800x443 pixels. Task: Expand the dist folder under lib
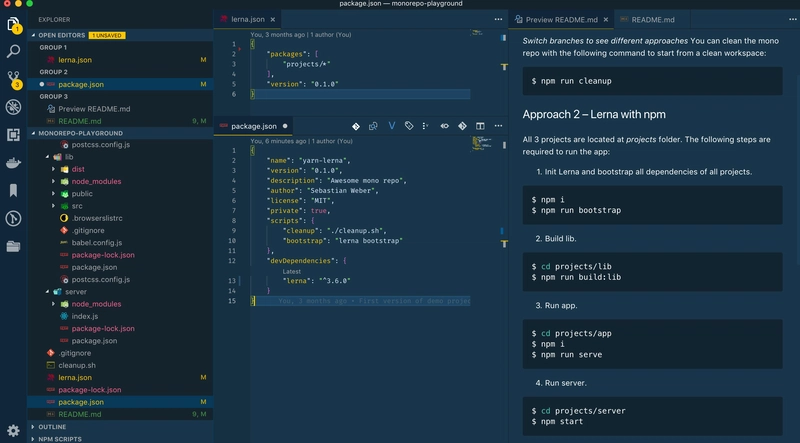click(78, 169)
